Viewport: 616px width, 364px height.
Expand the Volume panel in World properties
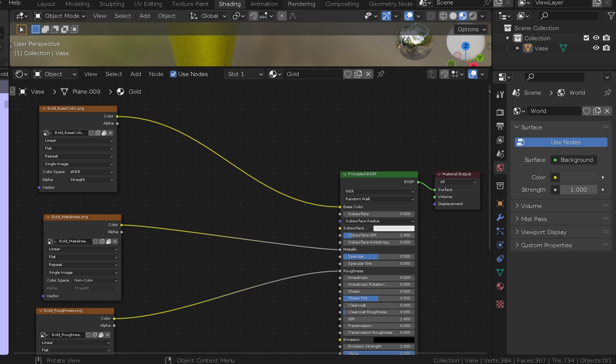pos(561,206)
